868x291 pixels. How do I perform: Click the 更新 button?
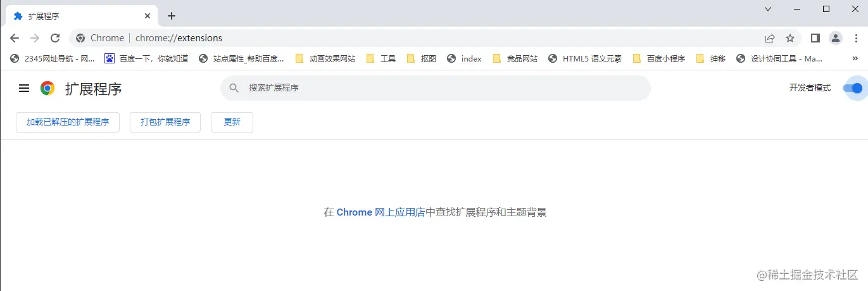point(232,122)
